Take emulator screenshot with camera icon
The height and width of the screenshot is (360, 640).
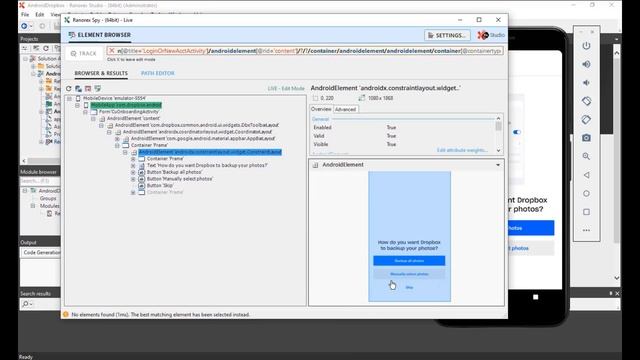pos(586,138)
